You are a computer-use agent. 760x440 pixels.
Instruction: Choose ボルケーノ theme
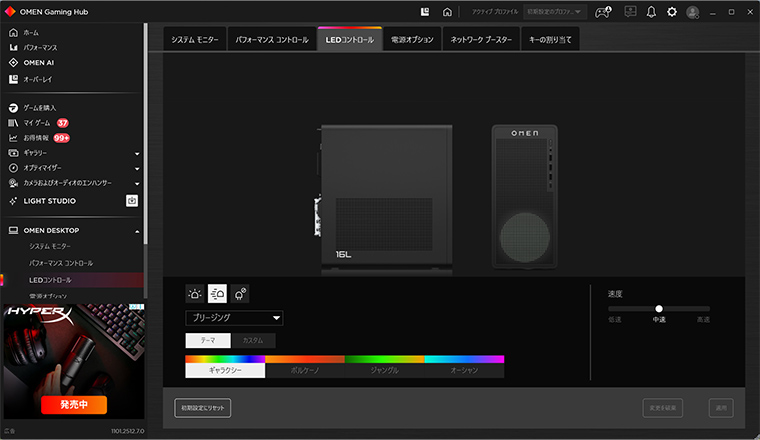click(305, 370)
